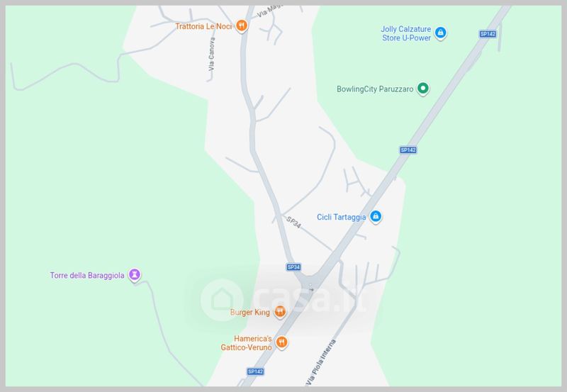Click the roundabout junction of SP34 and SP142
Screen dimensions: 567x392
pyautogui.click(x=310, y=283)
